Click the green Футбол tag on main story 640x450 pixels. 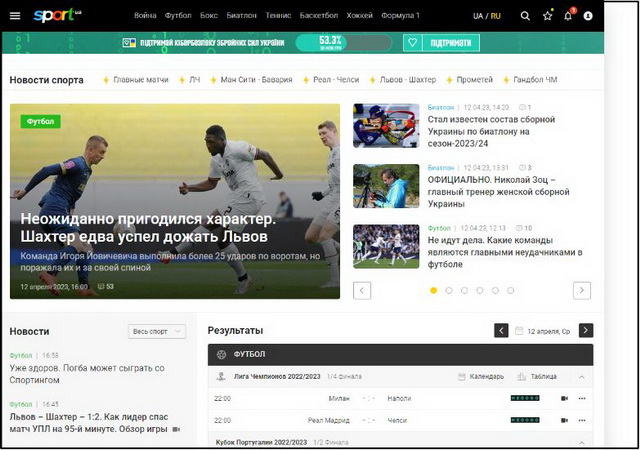[x=40, y=121]
